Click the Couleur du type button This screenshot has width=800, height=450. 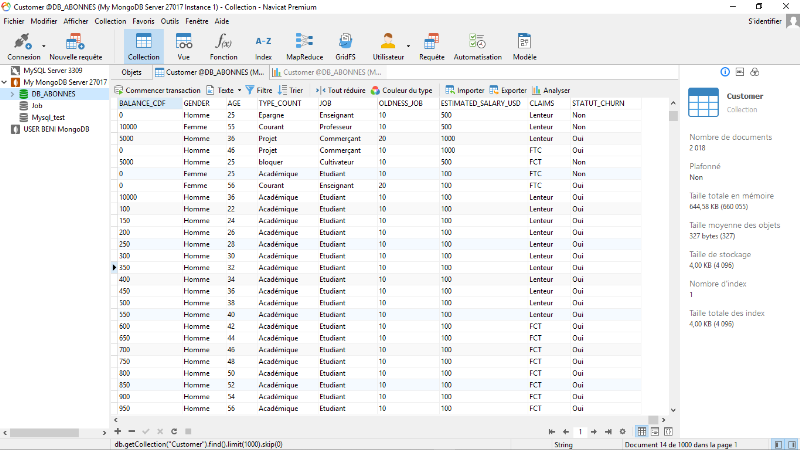tap(401, 90)
